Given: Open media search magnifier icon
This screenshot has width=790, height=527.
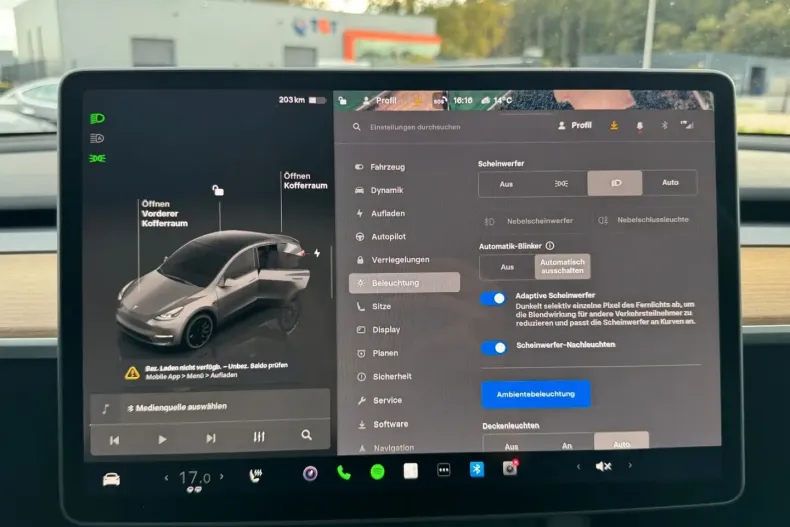Looking at the screenshot, I should click(x=306, y=435).
